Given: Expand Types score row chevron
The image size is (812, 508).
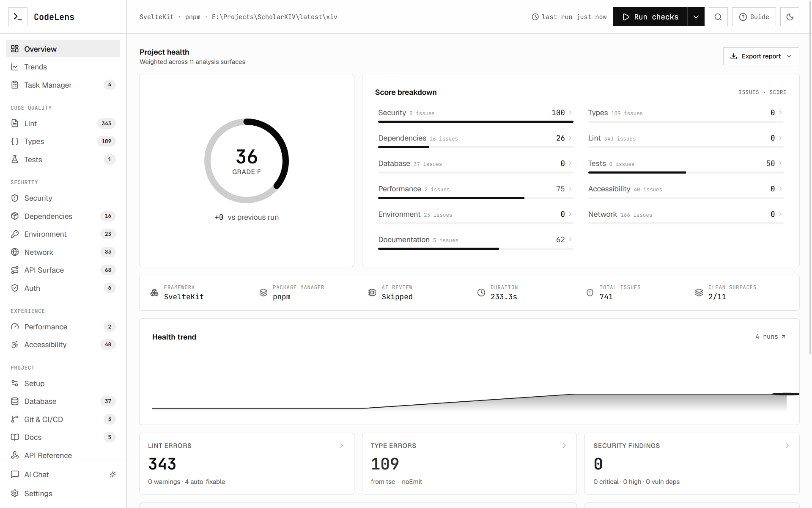Looking at the screenshot, I should point(780,113).
